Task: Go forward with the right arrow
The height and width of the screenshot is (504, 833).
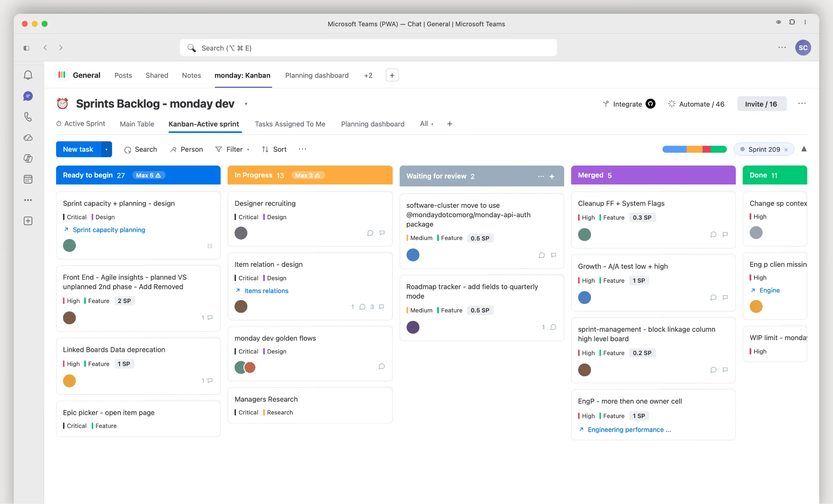Action: (61, 48)
